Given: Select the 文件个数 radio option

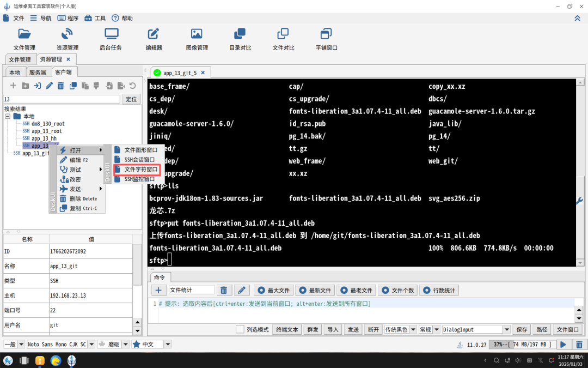Looking at the screenshot, I should [398, 290].
